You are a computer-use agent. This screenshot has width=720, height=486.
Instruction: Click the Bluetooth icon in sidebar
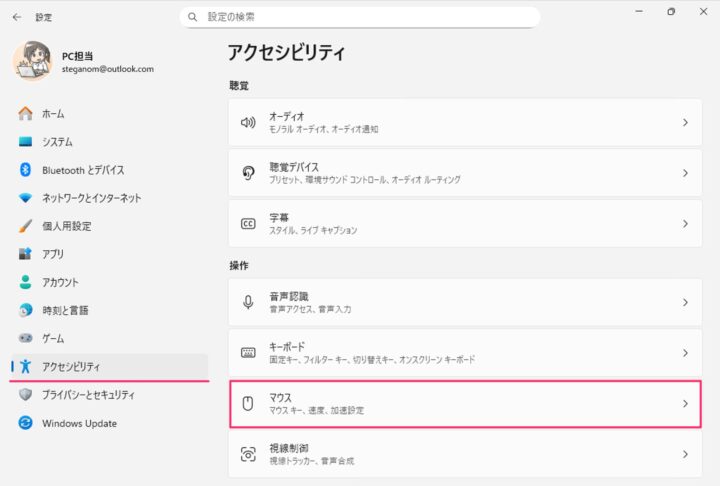pos(26,170)
